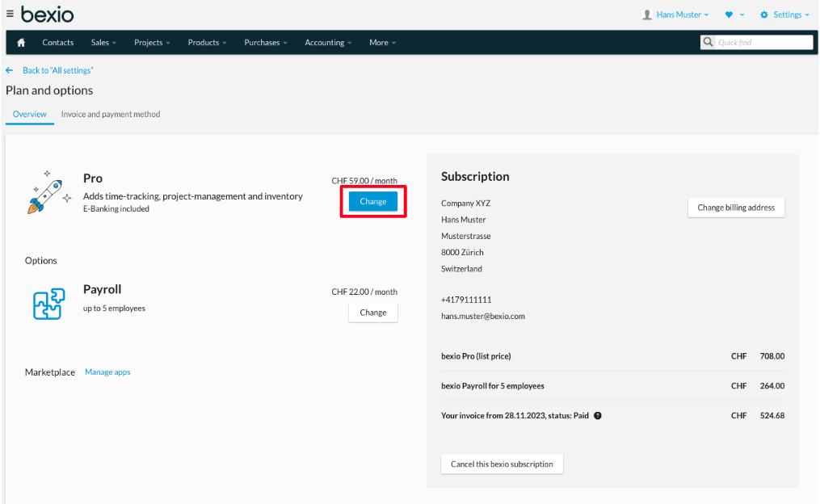Click Cancel this bexio subscription
Screen dimensions: 820x504
point(502,464)
